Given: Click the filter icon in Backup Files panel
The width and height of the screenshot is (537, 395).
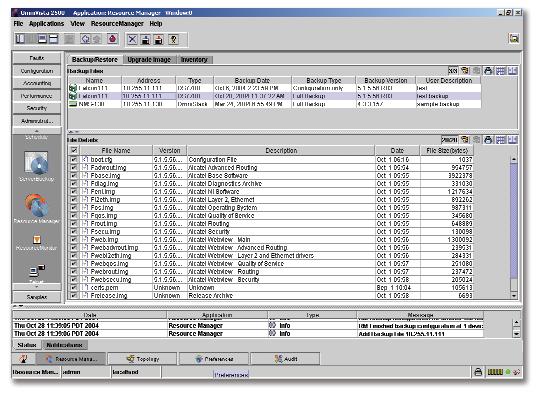Looking at the screenshot, I should 465,71.
